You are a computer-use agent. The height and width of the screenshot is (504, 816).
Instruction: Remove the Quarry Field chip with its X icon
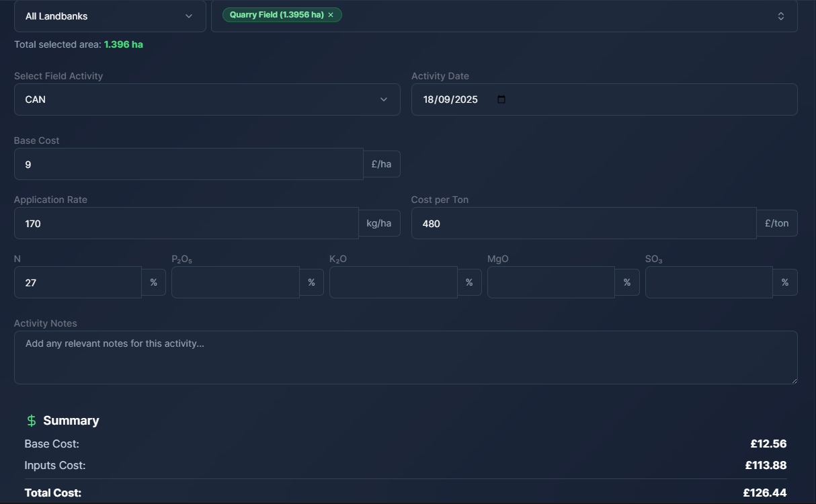330,14
